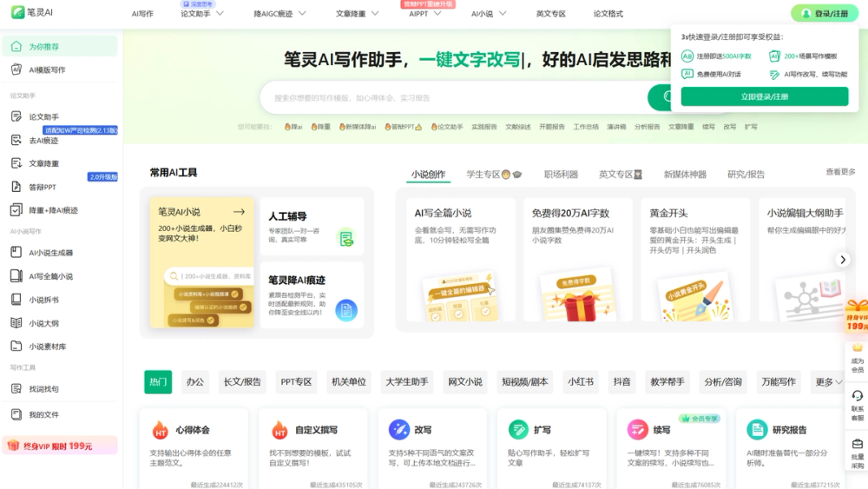Expand the AIPPT top menu dropdown

[437, 13]
